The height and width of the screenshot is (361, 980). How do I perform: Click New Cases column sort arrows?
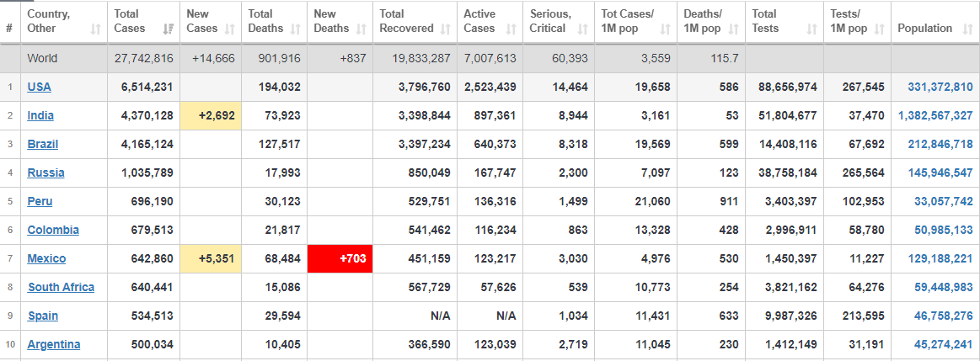(230, 29)
